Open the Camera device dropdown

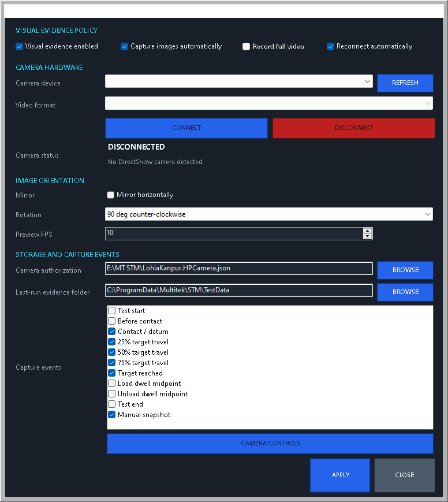coord(238,81)
